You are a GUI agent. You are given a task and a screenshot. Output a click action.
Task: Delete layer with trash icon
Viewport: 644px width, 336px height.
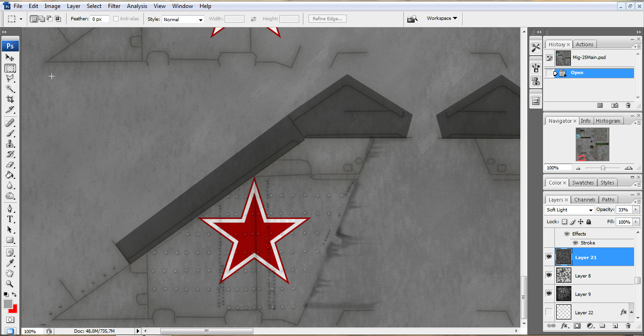click(628, 326)
